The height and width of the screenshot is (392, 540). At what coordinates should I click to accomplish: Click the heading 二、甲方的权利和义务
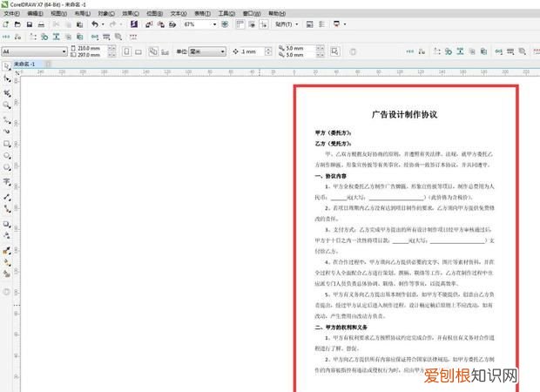coord(341,327)
